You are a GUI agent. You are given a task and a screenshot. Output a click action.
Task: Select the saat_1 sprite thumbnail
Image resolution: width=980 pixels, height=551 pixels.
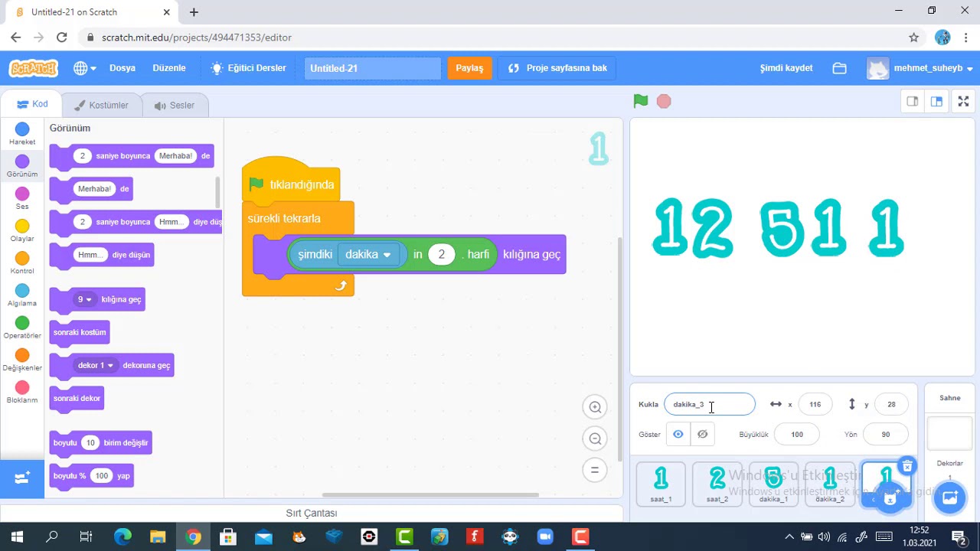pyautogui.click(x=661, y=484)
